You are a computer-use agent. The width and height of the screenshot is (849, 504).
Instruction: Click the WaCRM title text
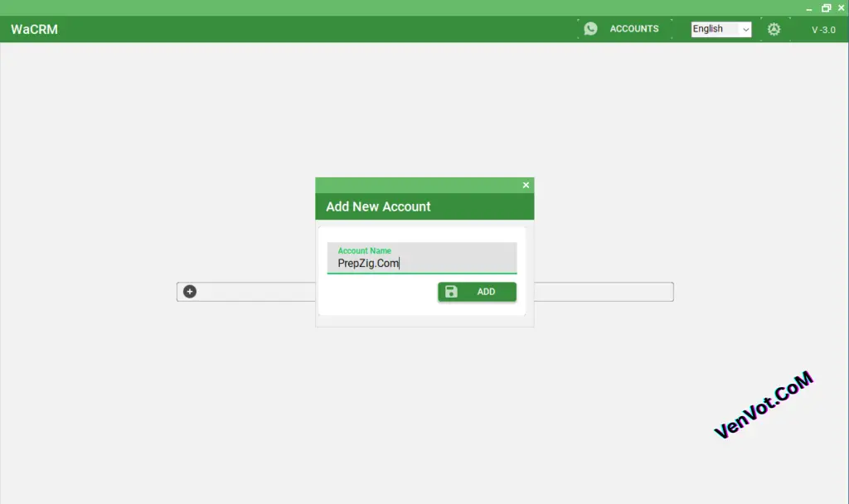[34, 29]
